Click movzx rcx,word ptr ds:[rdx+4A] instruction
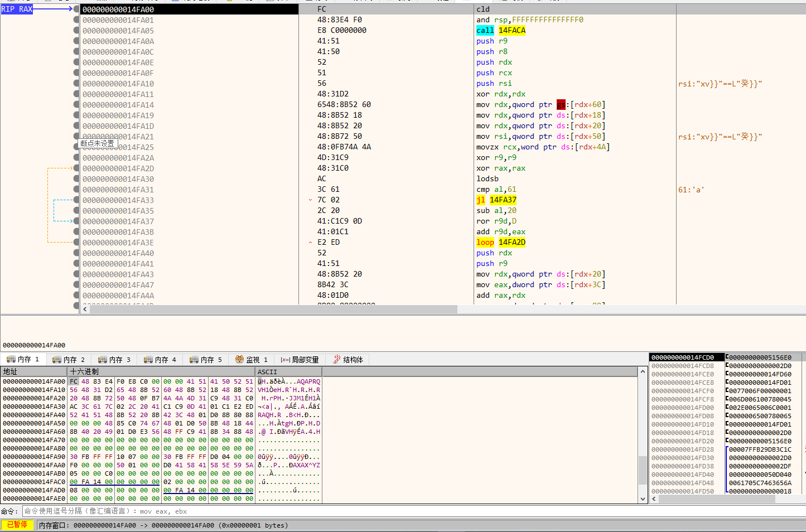The image size is (806, 532). pyautogui.click(x=543, y=147)
